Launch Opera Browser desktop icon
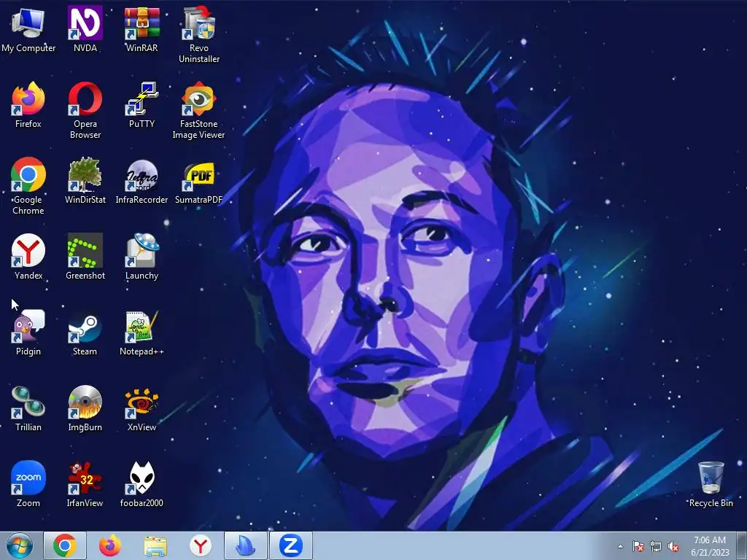This screenshot has height=560, width=747. [85, 111]
